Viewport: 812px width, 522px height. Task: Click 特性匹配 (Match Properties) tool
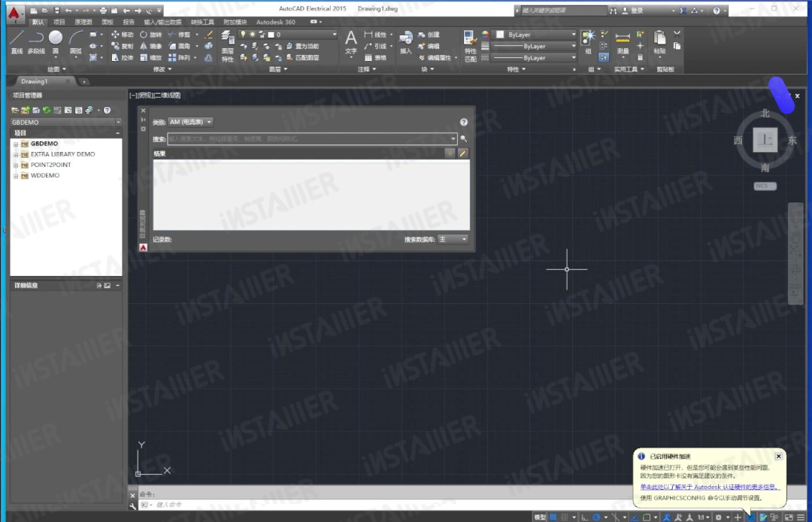coord(470,46)
